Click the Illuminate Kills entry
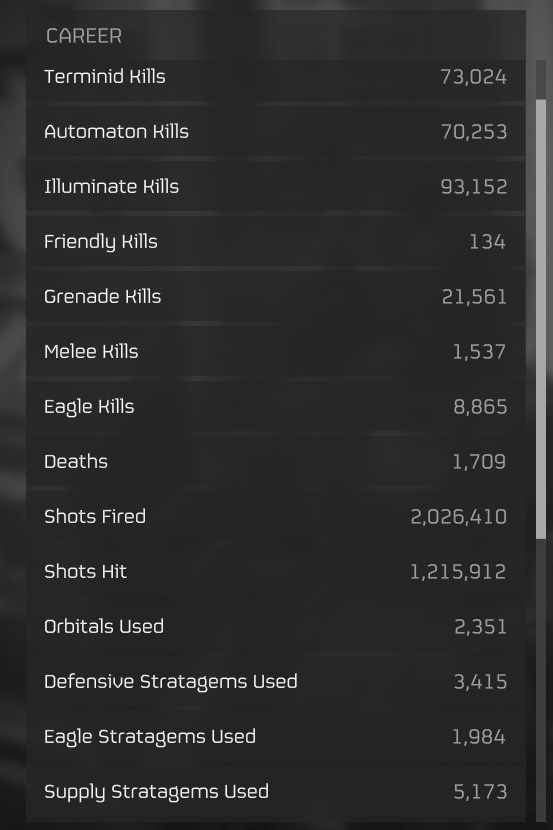The width and height of the screenshot is (553, 830). point(276,186)
